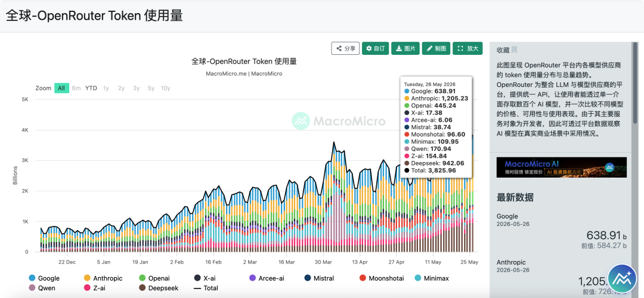Click the 30 Mar x-axis label
Image resolution: width=644 pixels, height=298 pixels.
[324, 262]
